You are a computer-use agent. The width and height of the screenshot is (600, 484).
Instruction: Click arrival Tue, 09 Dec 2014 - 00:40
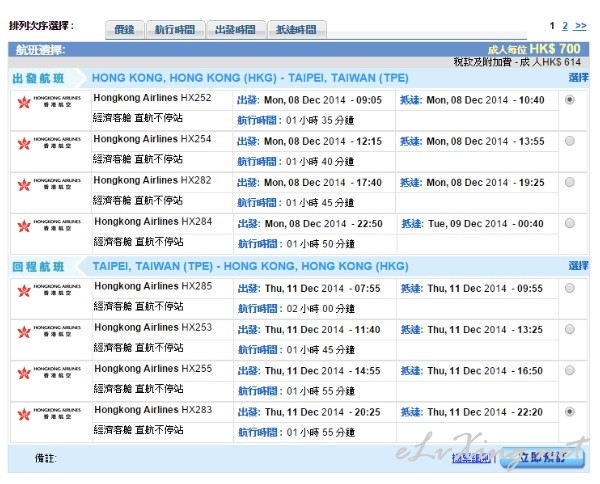(x=486, y=224)
